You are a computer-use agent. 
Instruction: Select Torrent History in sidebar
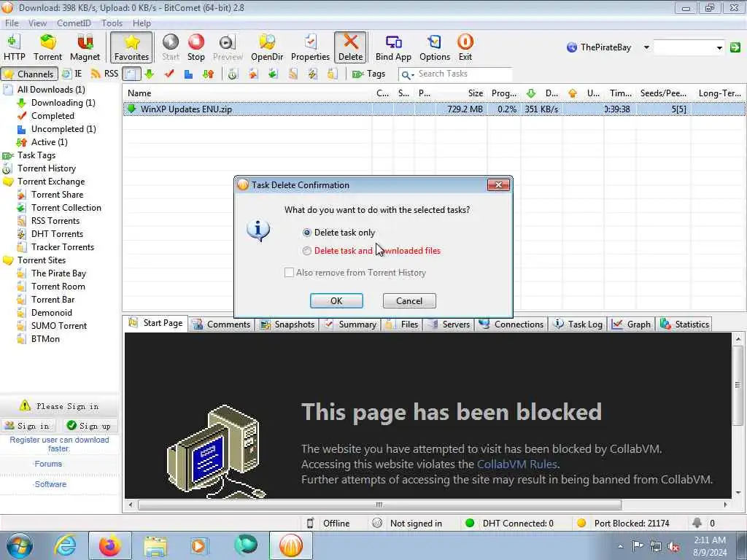tap(46, 168)
